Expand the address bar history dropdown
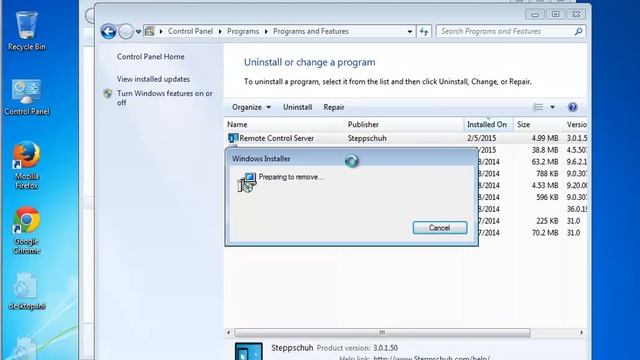Screen dimensions: 640x360 coord(409,31)
